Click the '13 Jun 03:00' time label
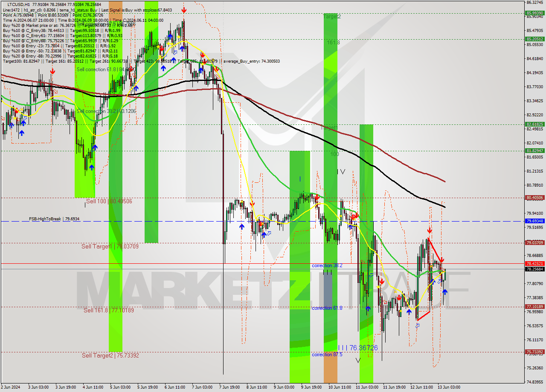Screen dimensions: 546x392 [448, 387]
